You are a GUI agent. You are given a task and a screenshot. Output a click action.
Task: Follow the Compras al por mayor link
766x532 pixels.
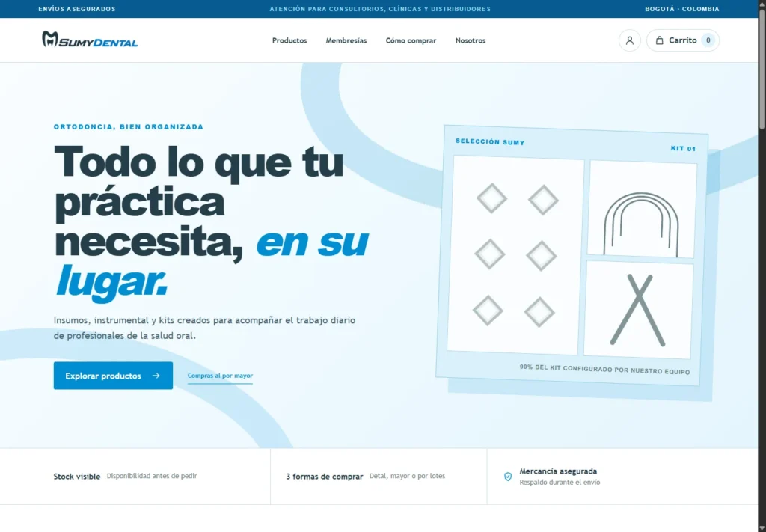point(220,376)
